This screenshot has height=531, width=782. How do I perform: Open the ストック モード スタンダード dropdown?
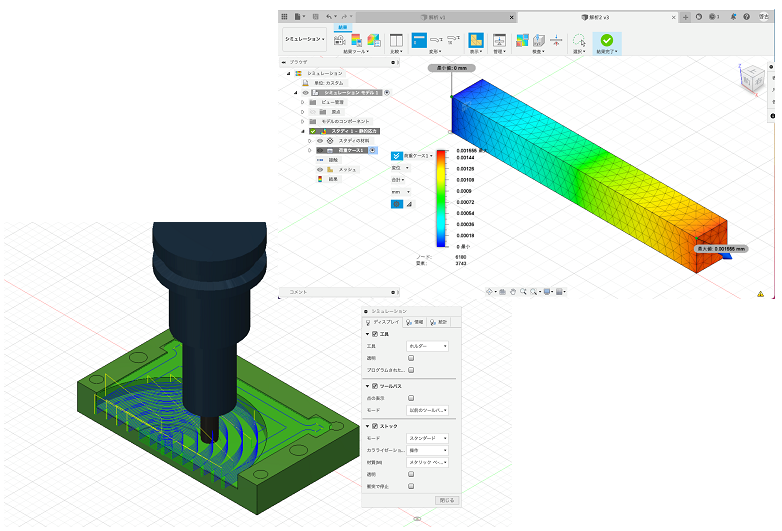[427, 438]
